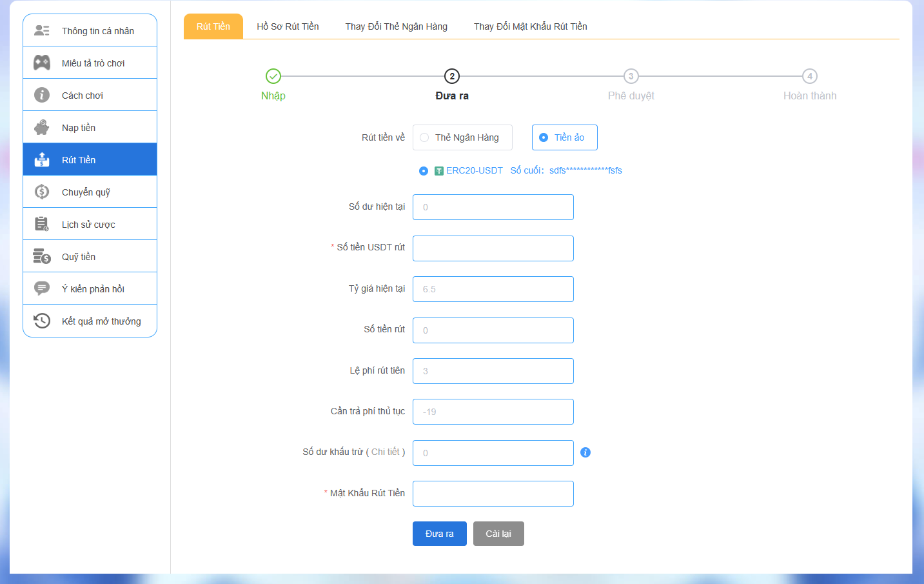
Task: Open the Chi tiết link for deducted balance
Action: (385, 452)
